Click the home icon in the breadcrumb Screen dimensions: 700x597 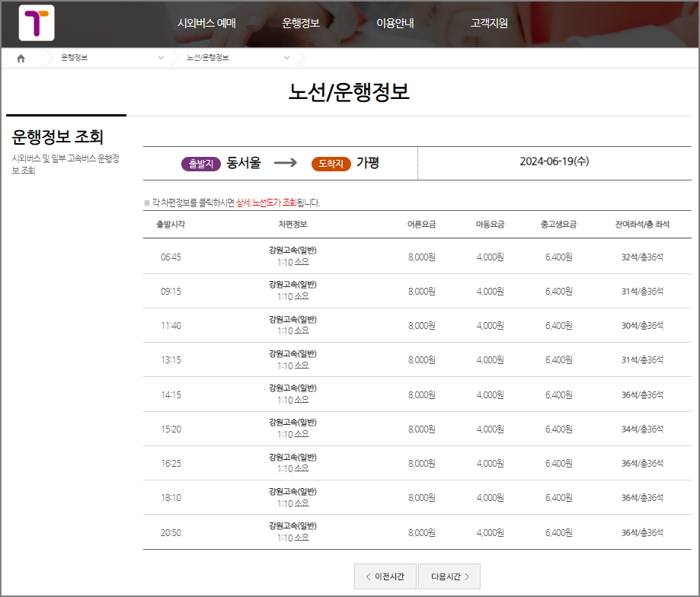pyautogui.click(x=21, y=57)
